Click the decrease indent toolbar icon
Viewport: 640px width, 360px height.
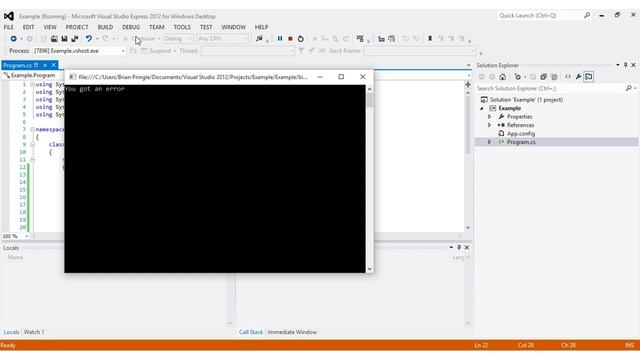pos(381,39)
